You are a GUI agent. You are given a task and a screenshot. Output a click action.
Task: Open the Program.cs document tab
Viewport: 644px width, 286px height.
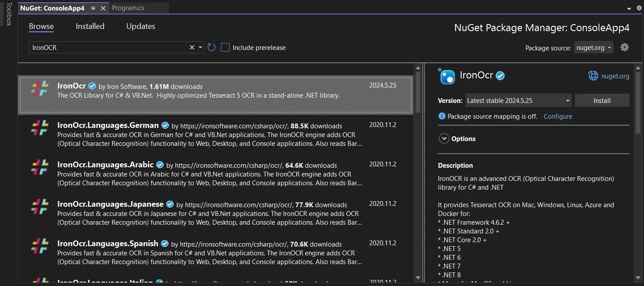coord(128,8)
